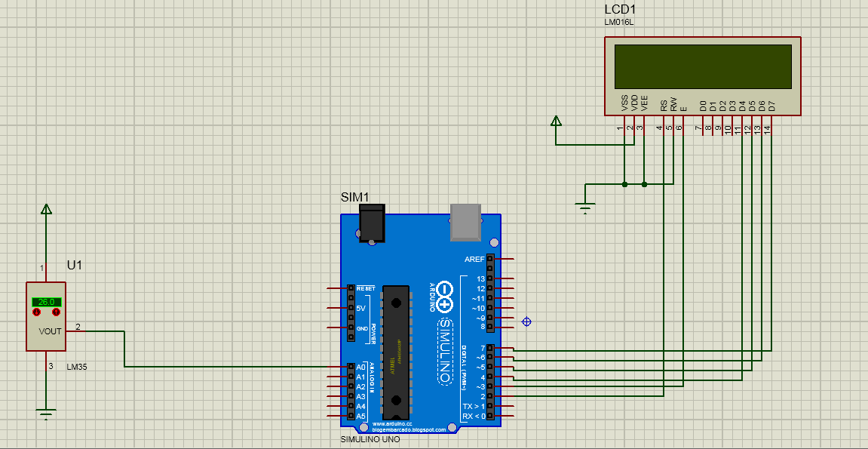Image resolution: width=868 pixels, height=449 pixels.
Task: Select the ground terminal near the LCD wiring
Action: (x=585, y=208)
